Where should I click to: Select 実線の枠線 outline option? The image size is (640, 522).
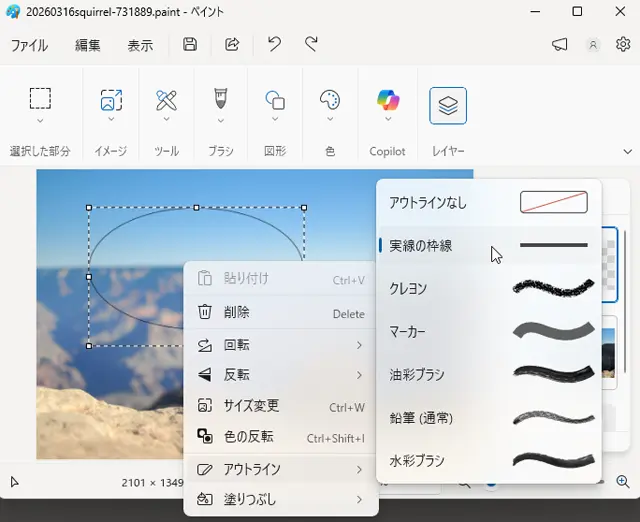tap(489, 246)
